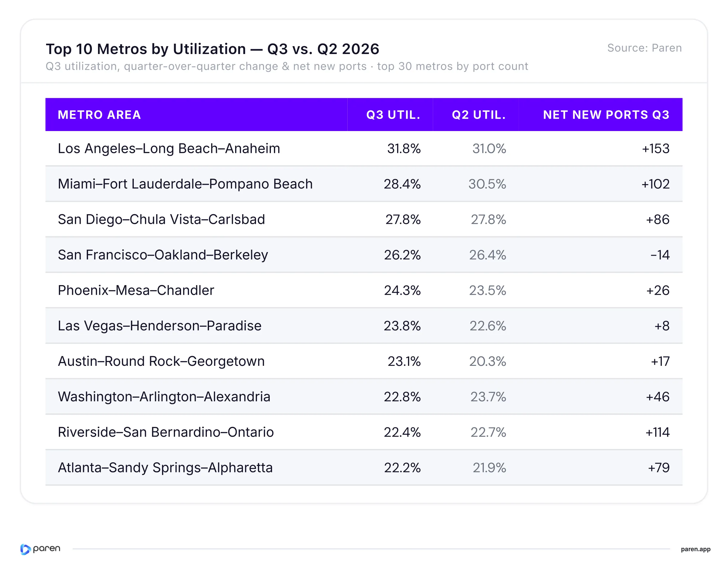Select the Las Vegas–Henderson–Paradise row name
The image size is (728, 573).
(159, 326)
